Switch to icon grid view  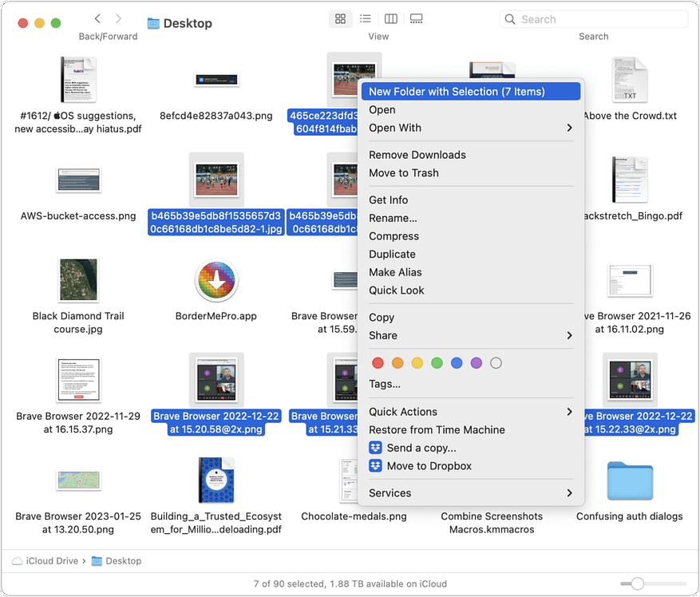(x=341, y=18)
